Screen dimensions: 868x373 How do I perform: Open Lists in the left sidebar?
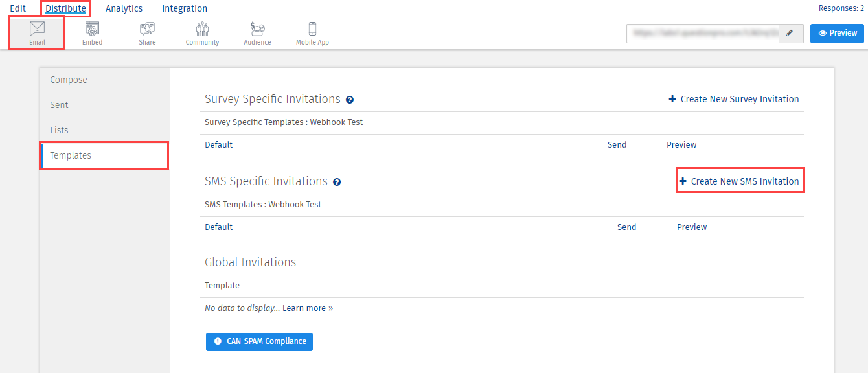[x=59, y=130]
